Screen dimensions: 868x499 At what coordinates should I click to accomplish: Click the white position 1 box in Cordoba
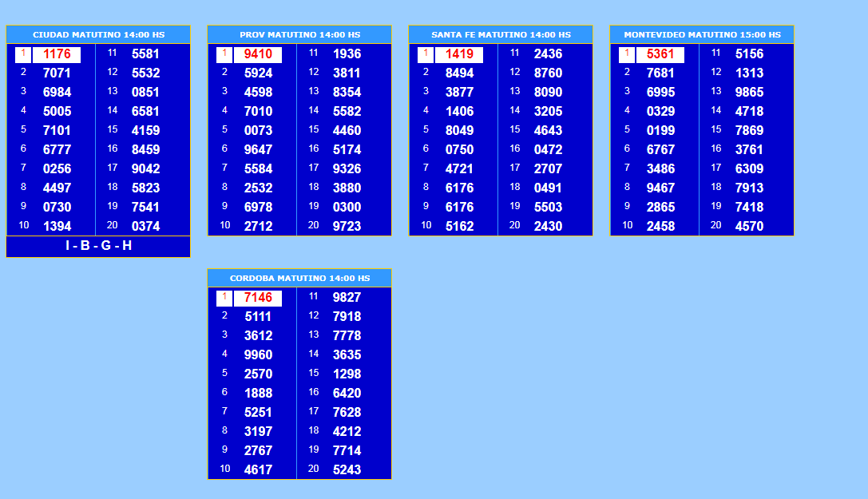click(x=224, y=298)
